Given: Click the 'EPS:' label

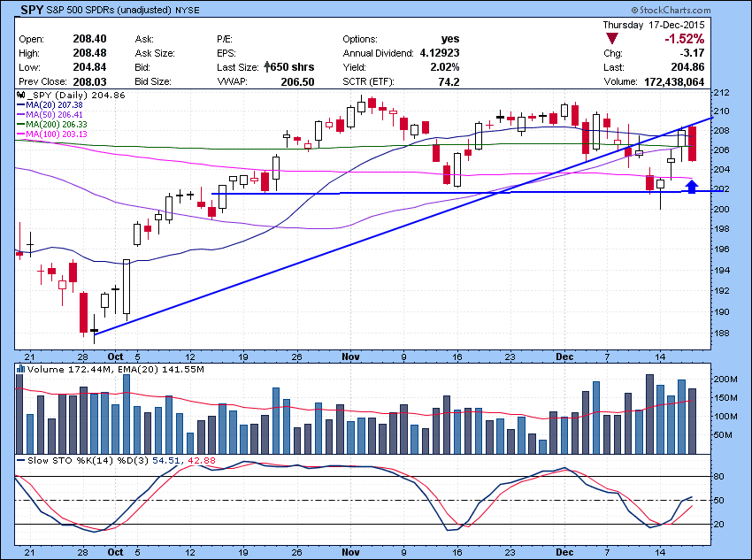Looking at the screenshot, I should pos(226,53).
